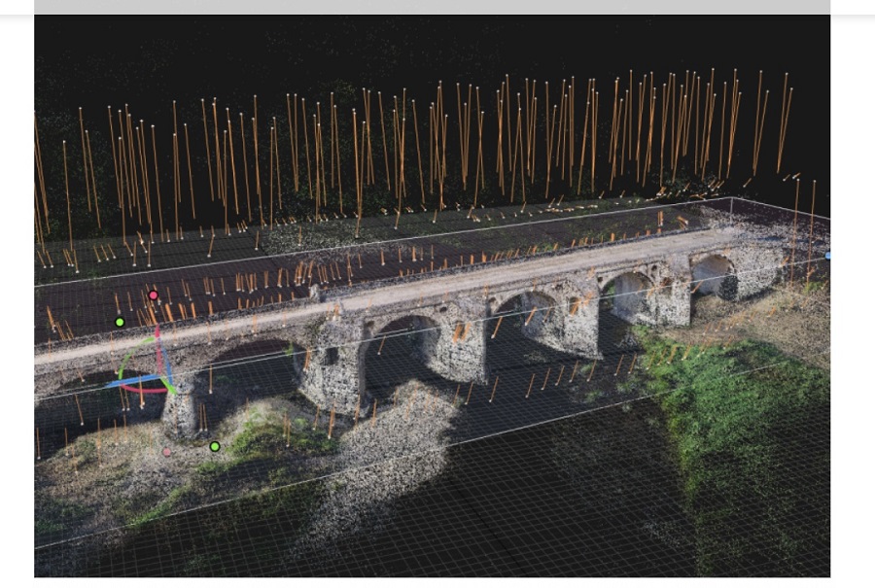Click the lower green handle near the bridge pier
The height and width of the screenshot is (588, 875).
click(x=215, y=446)
